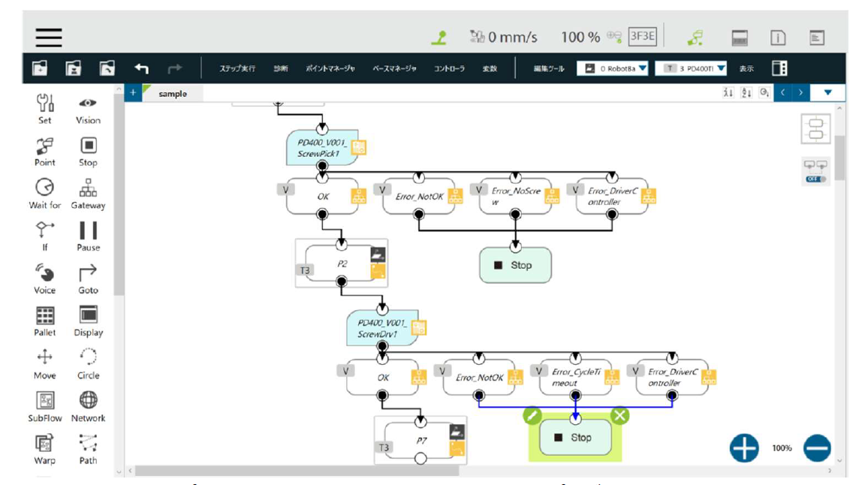Go to next tab with right chevron

(800, 92)
